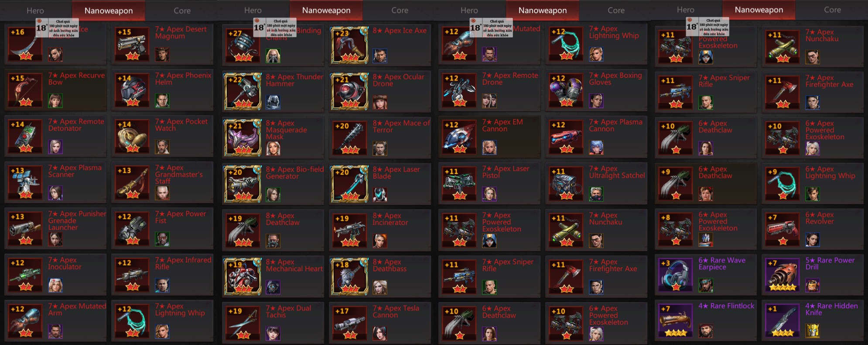Click the hero portrait under Apex Recurve Bow
The width and height of the screenshot is (868, 345).
(x=55, y=101)
